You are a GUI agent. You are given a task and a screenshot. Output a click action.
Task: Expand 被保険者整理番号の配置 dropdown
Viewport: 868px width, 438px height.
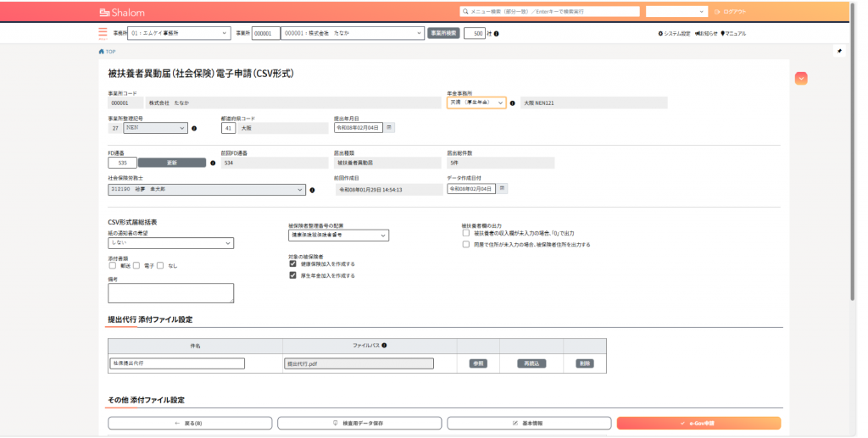coord(338,235)
